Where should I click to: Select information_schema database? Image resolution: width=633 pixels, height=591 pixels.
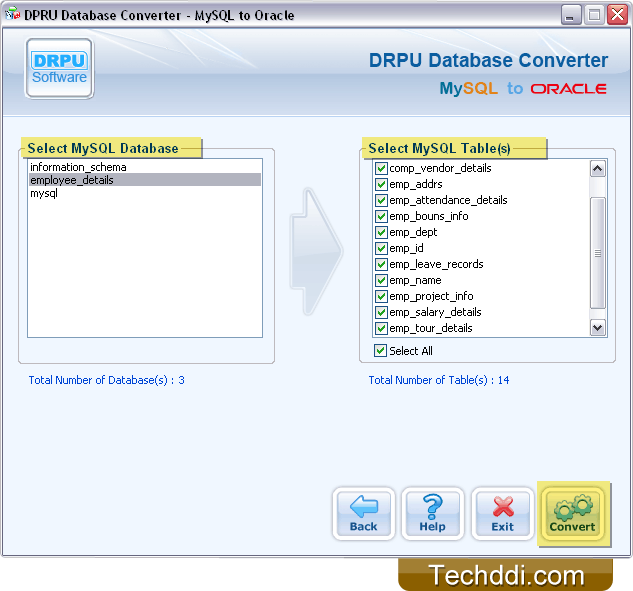point(145,167)
